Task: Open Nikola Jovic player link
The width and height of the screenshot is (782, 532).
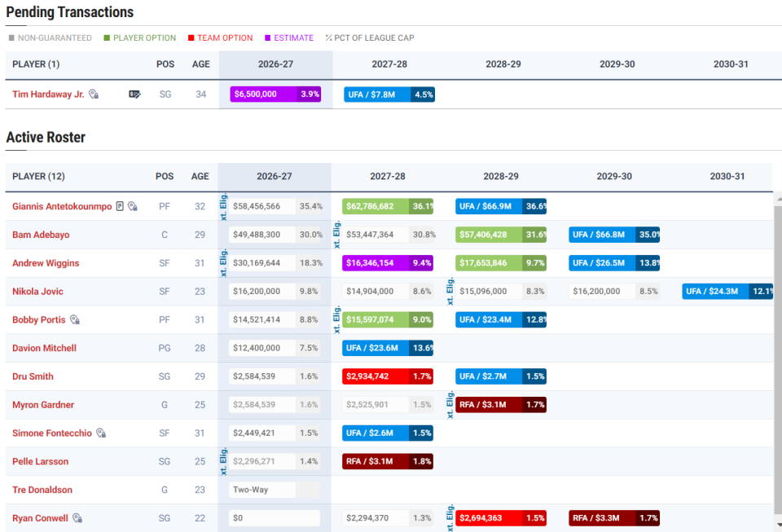Action: (38, 292)
